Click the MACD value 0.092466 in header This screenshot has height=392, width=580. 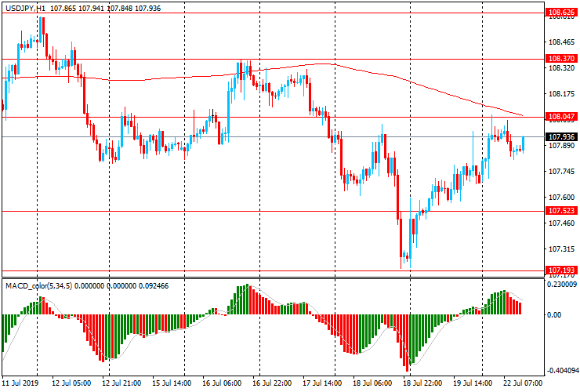pyautogui.click(x=154, y=285)
